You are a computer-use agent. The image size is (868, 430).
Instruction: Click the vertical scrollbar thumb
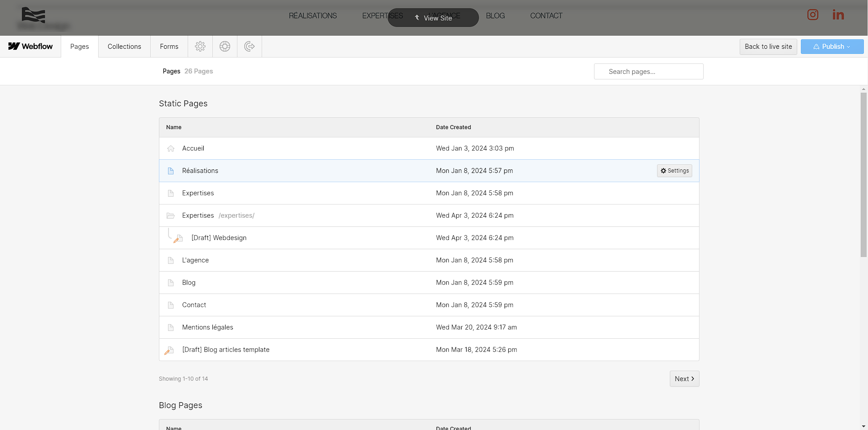863,175
